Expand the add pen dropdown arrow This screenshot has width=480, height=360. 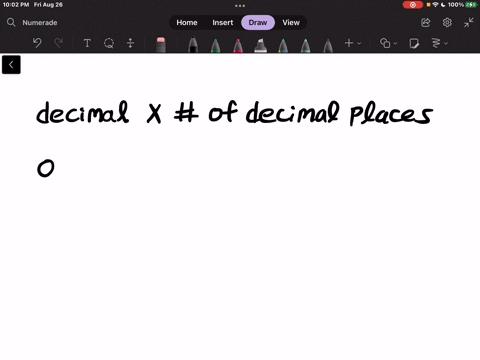tap(359, 43)
